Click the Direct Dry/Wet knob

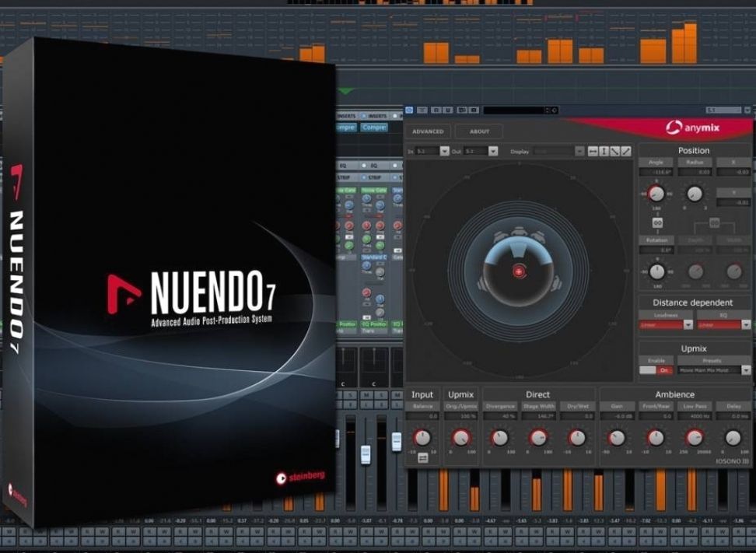[577, 438]
